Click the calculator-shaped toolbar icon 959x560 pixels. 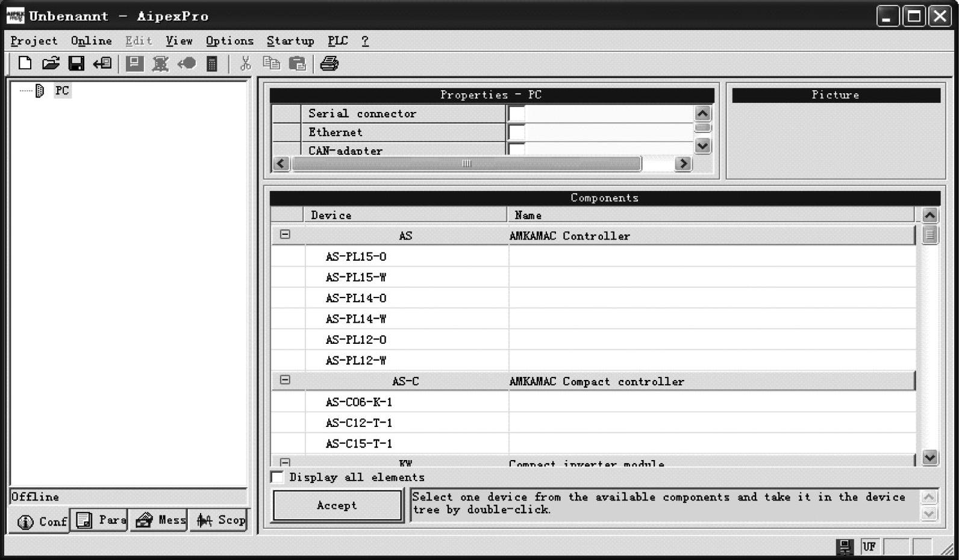[x=212, y=63]
